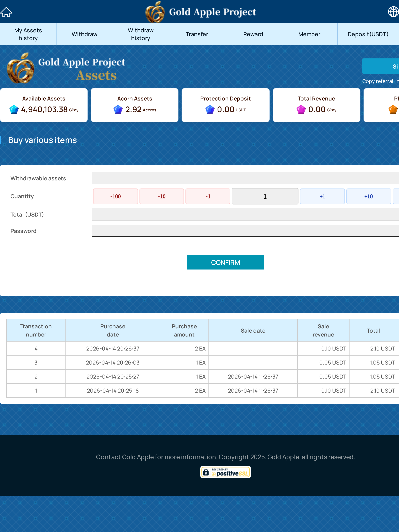
Task: Open the My Assets history tab
Action: pos(28,34)
